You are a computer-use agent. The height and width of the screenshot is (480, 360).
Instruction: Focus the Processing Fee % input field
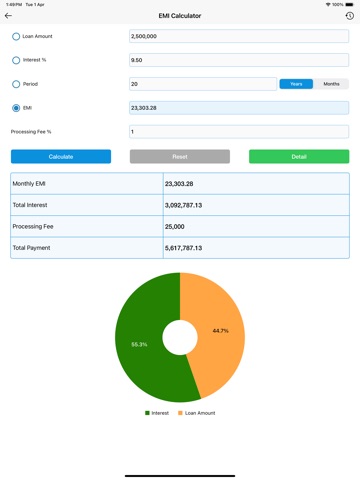coord(239,132)
